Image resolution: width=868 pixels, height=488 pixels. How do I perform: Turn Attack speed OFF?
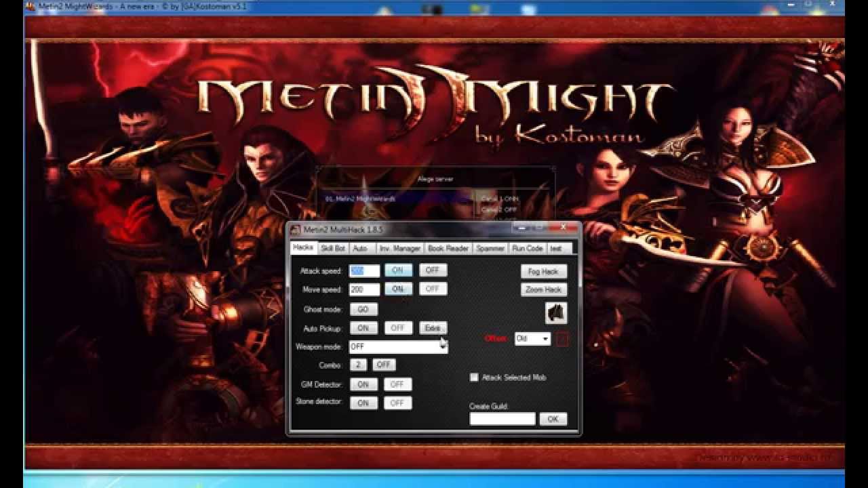(433, 270)
